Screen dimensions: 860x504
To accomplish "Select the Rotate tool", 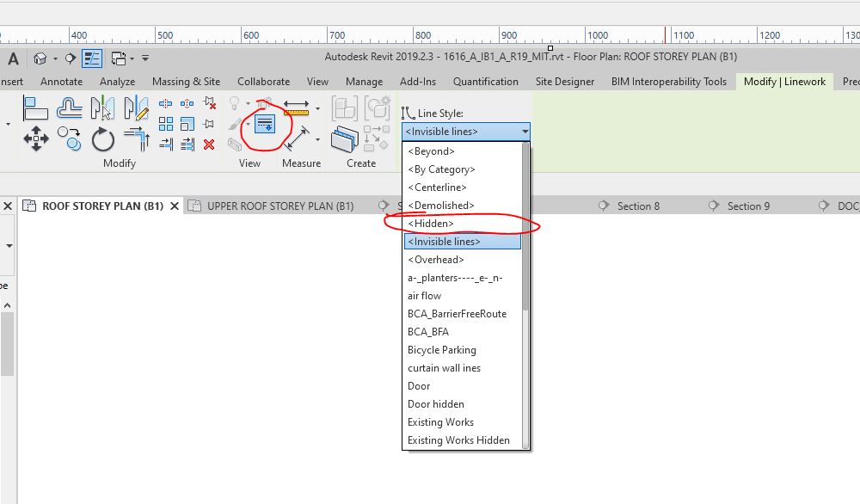I will [x=101, y=139].
